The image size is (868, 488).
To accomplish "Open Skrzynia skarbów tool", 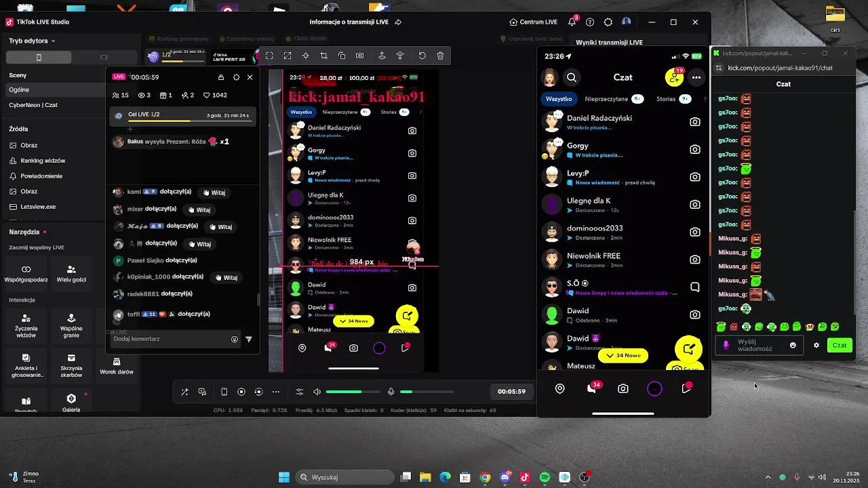I will [71, 366].
